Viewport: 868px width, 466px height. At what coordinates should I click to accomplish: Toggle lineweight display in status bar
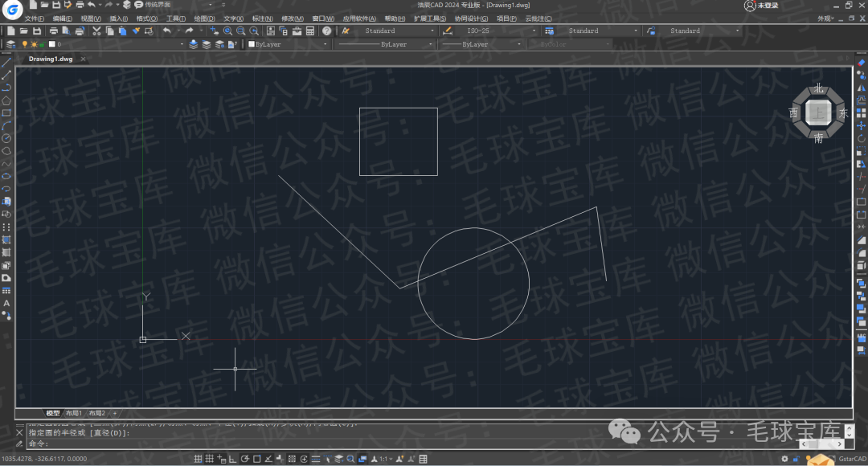[x=316, y=459]
